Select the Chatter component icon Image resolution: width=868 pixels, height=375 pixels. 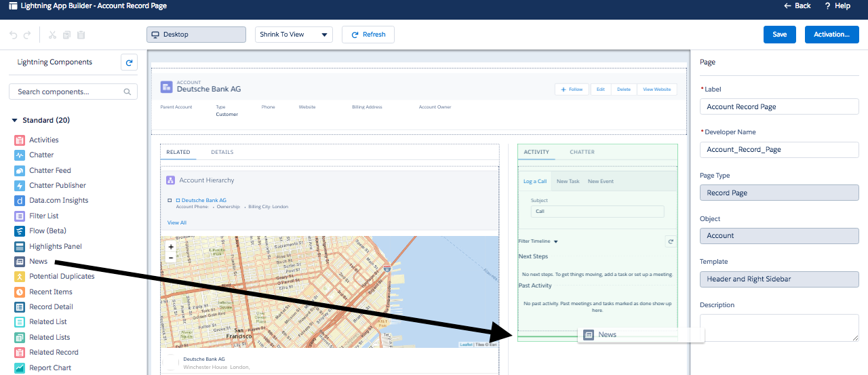20,155
